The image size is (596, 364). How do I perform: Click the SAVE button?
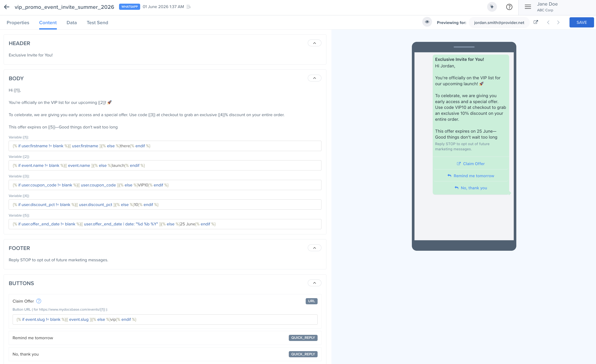coord(581,22)
